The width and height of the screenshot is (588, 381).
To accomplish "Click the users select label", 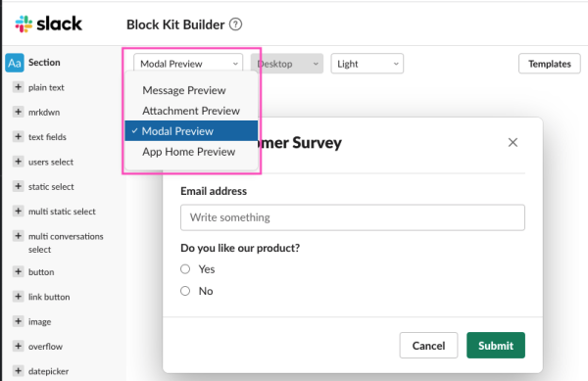I will [51, 162].
